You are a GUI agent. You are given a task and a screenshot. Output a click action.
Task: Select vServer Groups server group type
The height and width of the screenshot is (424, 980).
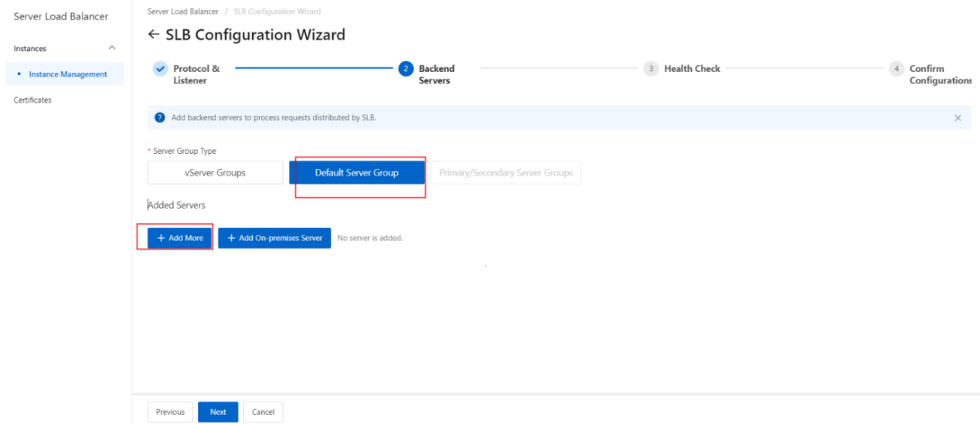[x=215, y=173]
